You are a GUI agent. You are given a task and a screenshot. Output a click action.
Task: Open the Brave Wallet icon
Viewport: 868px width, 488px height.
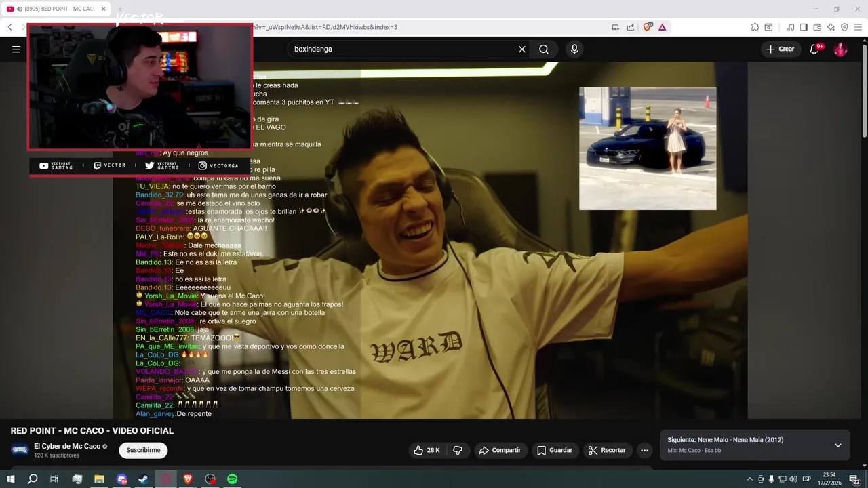pyautogui.click(x=817, y=27)
